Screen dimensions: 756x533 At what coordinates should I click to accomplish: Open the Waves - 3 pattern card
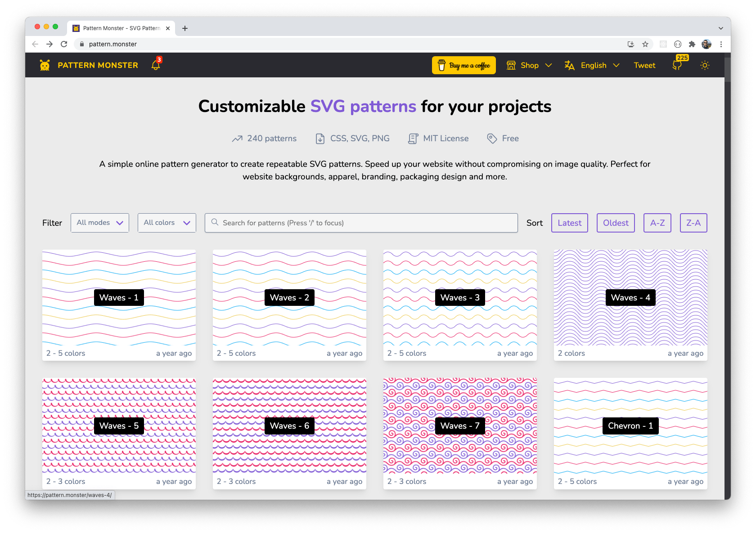460,305
